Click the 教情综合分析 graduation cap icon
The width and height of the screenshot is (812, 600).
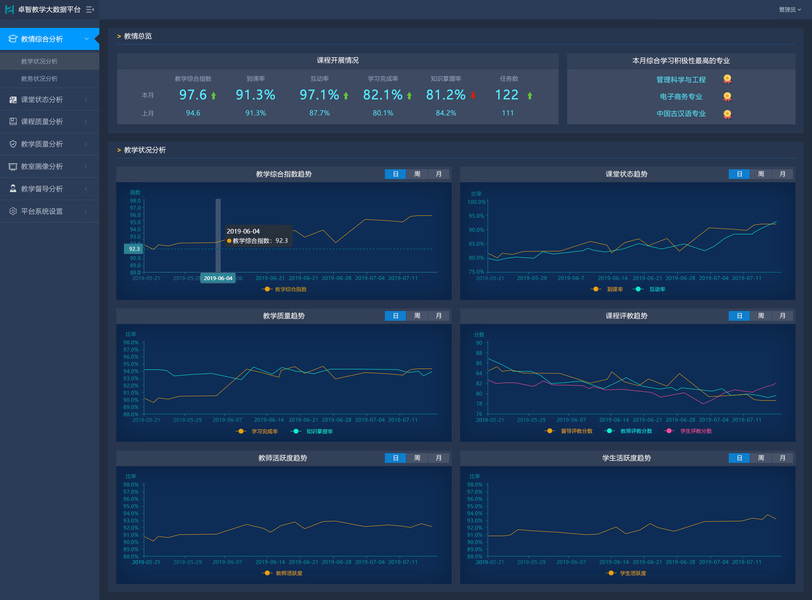tap(13, 39)
